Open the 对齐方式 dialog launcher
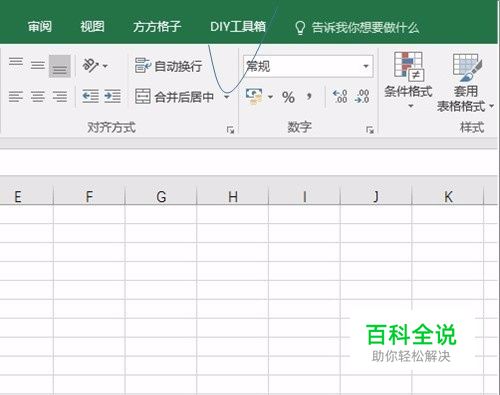The width and height of the screenshot is (500, 395). point(230,130)
